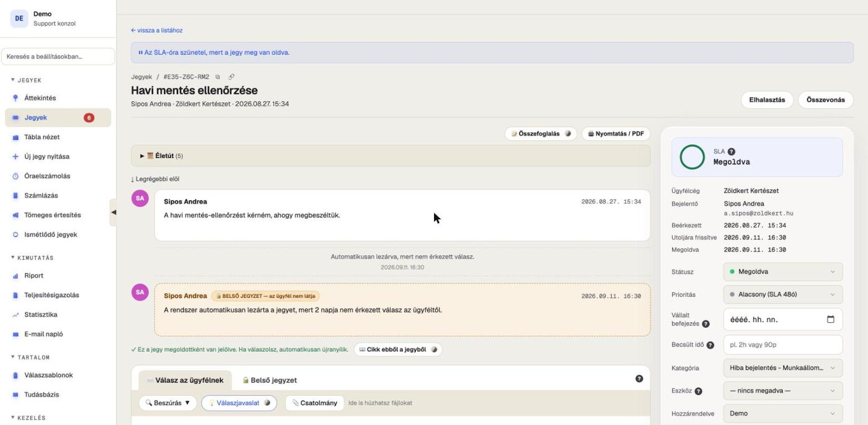The width and height of the screenshot is (868, 425).
Task: Collapse sidebar with the arrow handle
Action: click(113, 212)
